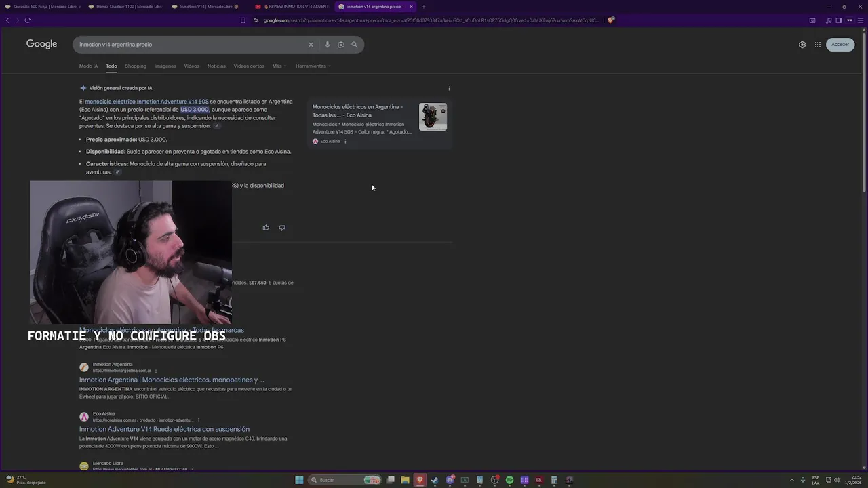868x488 pixels.
Task: Open Inmotion Argentina result options menu
Action: [156, 371]
